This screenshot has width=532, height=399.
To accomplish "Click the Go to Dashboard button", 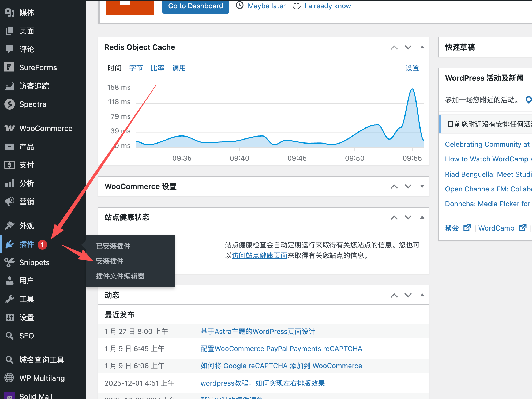I will pos(196,6).
